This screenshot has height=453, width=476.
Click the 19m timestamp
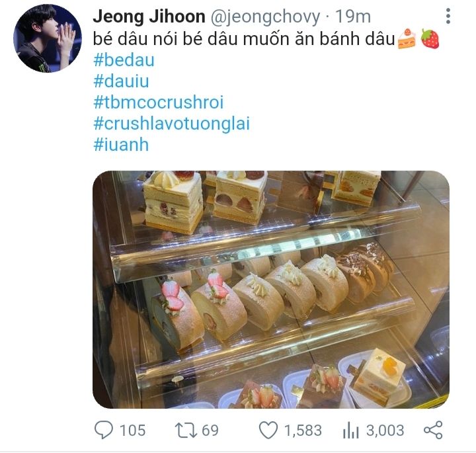[x=353, y=17]
